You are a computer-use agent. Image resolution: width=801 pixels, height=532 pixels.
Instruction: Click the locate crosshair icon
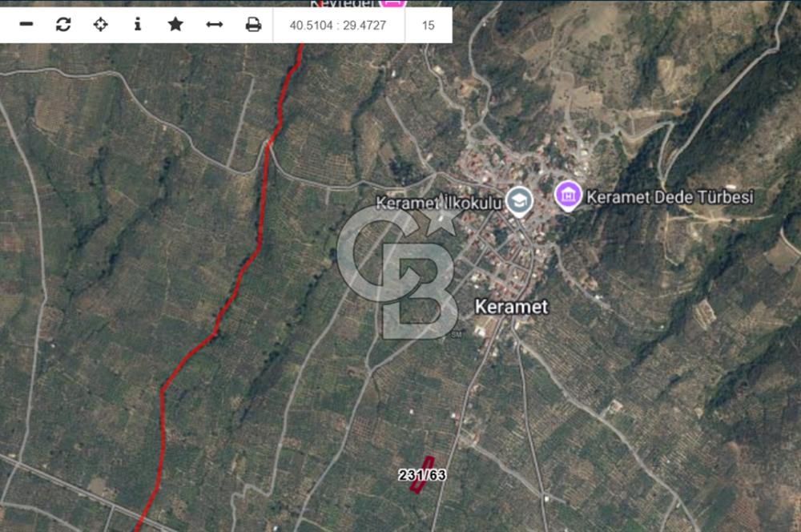coord(101,24)
